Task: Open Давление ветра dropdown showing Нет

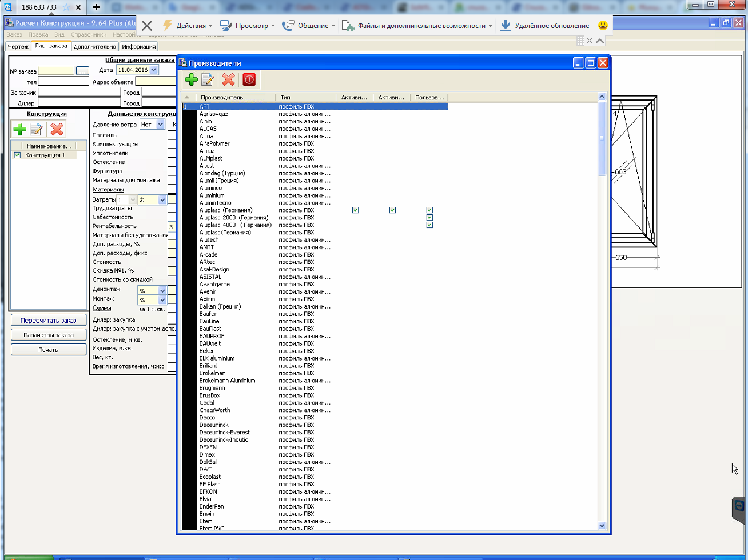Action: tap(160, 124)
